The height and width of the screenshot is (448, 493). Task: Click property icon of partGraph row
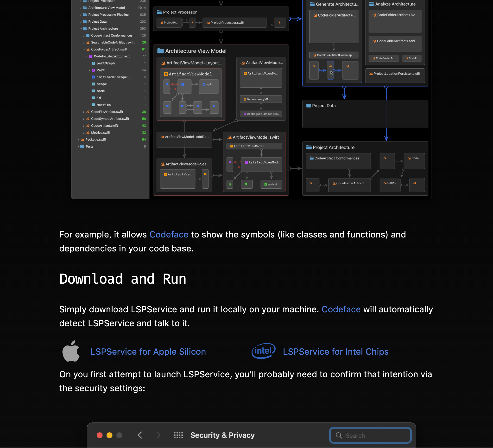click(x=93, y=63)
